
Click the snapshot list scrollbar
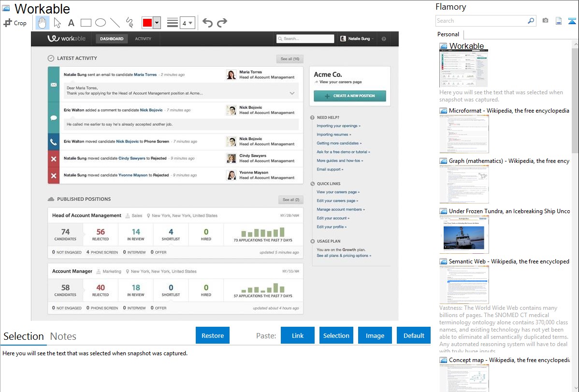tap(575, 100)
